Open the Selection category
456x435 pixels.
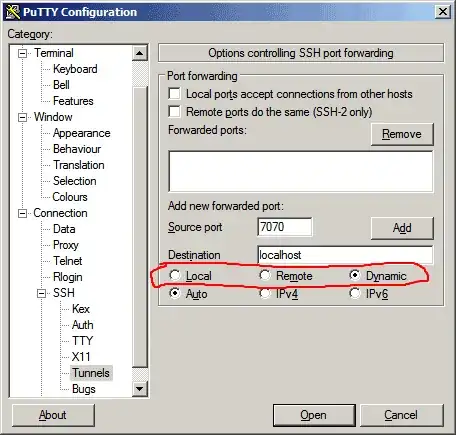click(x=75, y=181)
